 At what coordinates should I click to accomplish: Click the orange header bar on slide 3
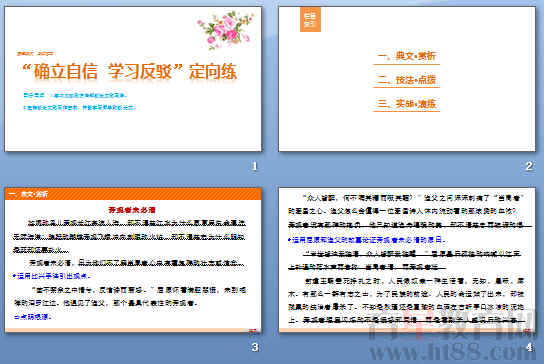tap(133, 194)
